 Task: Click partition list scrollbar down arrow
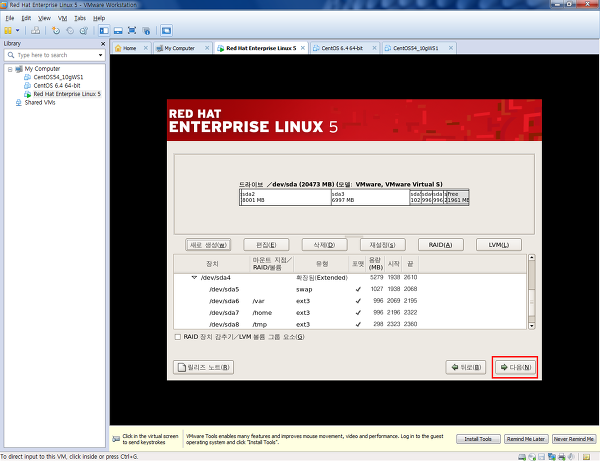(x=532, y=326)
